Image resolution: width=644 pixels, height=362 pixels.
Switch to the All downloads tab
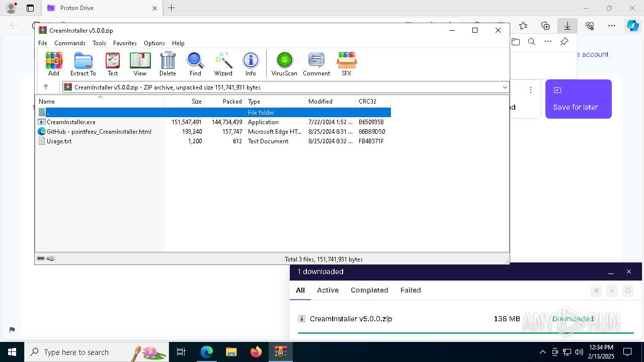pyautogui.click(x=300, y=290)
